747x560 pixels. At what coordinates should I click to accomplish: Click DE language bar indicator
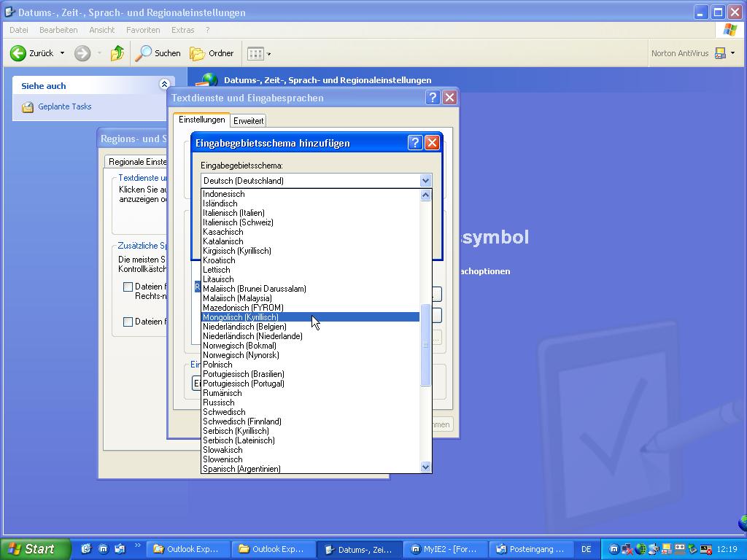tap(586, 549)
